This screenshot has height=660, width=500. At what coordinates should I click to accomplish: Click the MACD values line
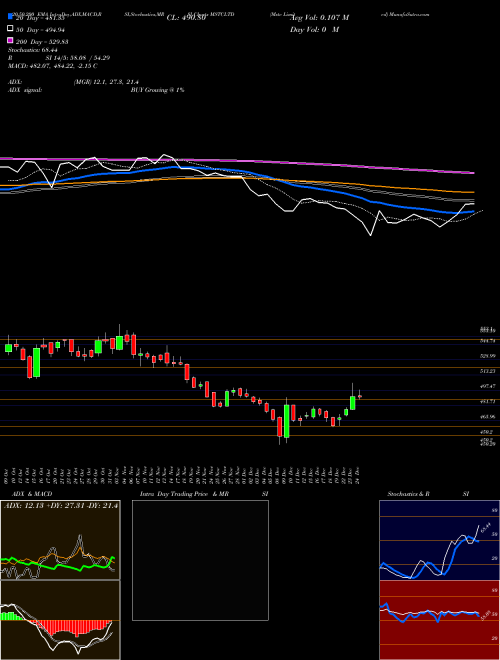coord(53,66)
